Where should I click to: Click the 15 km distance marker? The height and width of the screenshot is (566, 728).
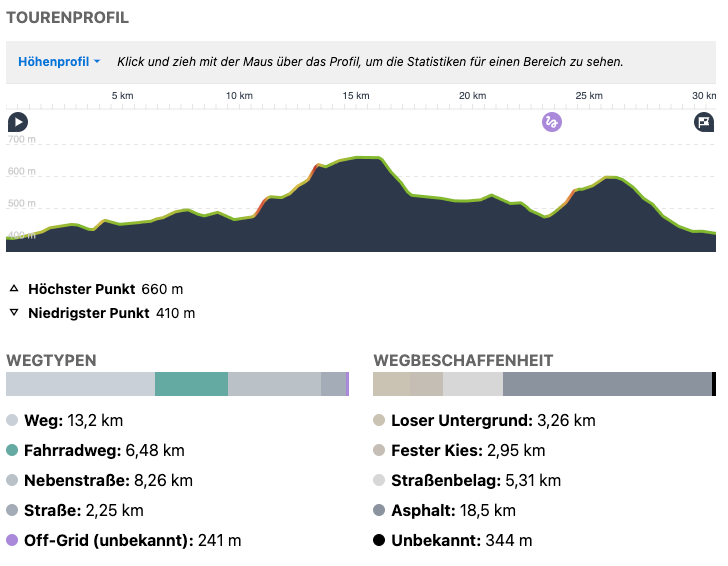pos(355,95)
